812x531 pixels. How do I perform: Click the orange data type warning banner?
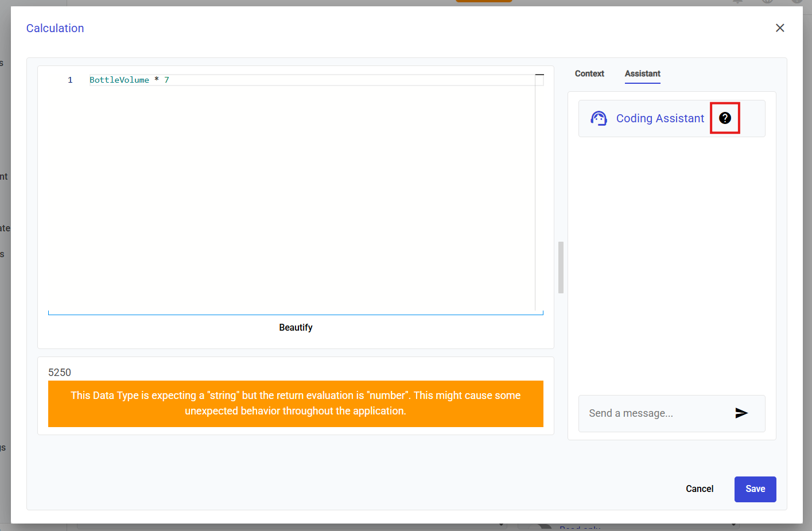point(296,404)
